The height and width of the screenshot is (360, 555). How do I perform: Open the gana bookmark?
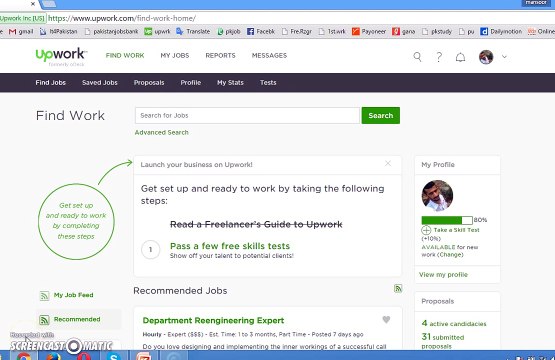(x=404, y=32)
